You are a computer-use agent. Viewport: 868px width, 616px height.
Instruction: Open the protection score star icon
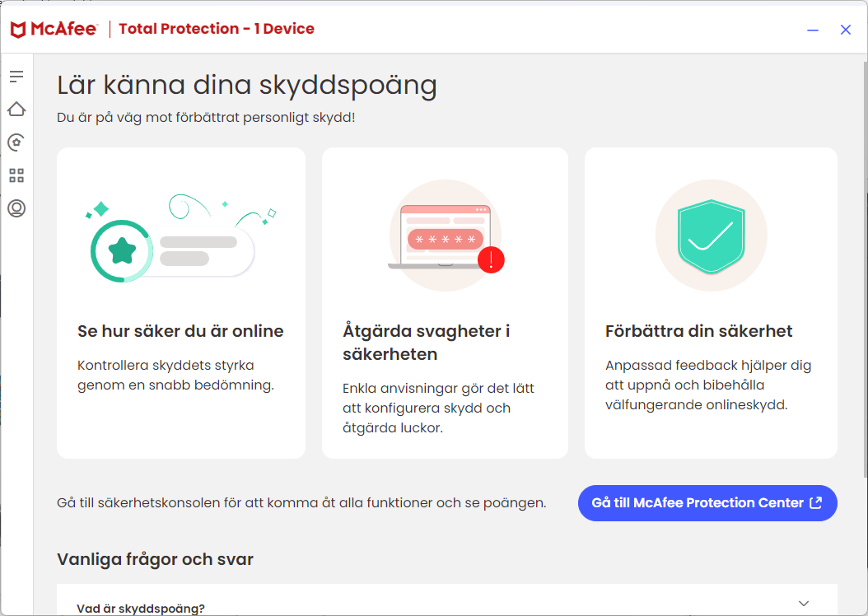(x=16, y=142)
